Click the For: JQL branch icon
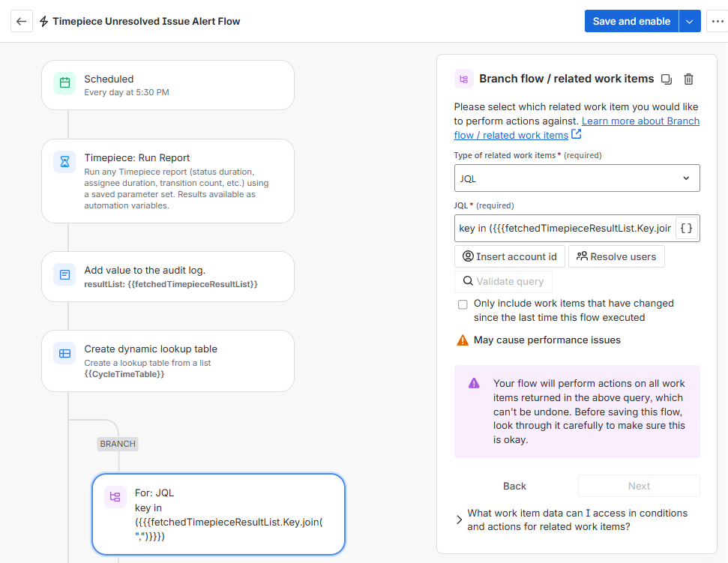This screenshot has height=563, width=728. tap(115, 497)
